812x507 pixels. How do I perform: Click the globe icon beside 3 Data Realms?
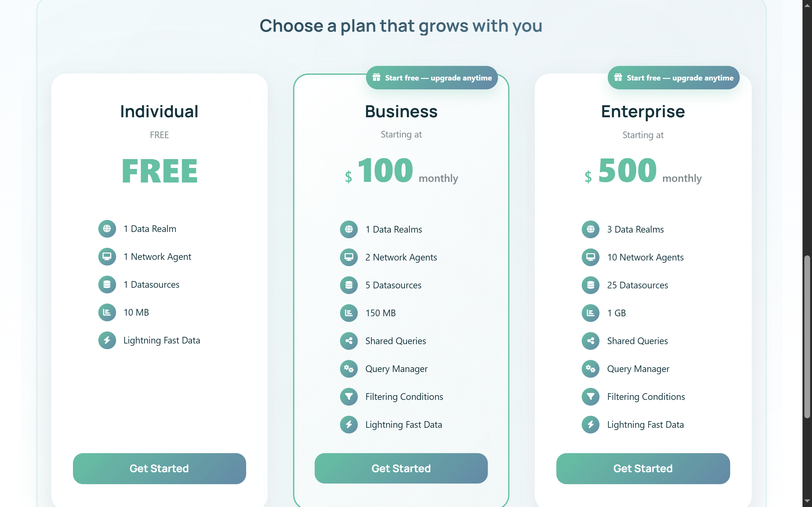pos(591,229)
